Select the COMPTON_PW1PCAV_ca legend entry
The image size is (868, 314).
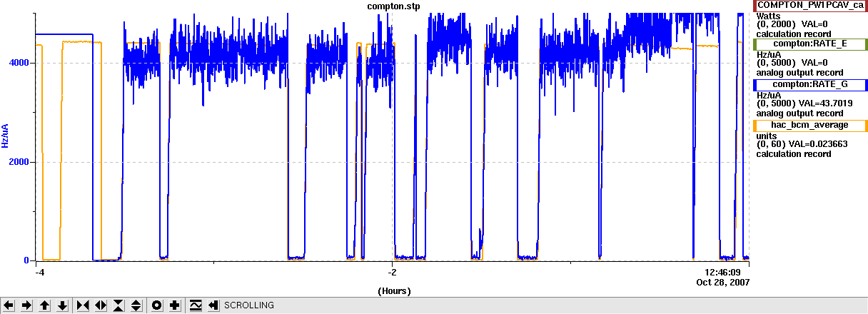click(810, 5)
